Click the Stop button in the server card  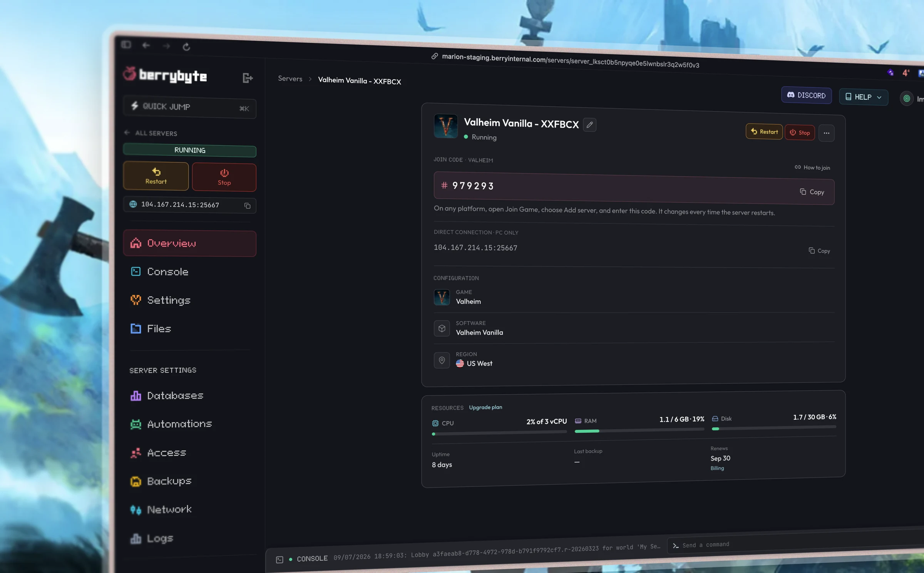800,133
